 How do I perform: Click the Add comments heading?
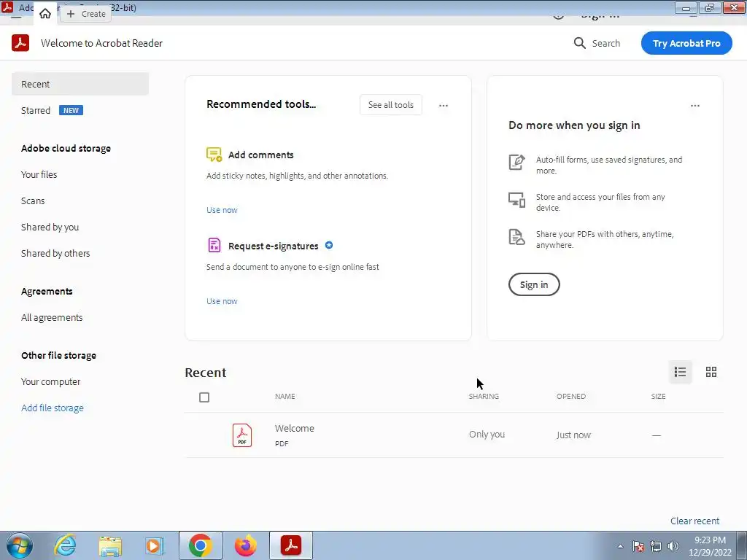click(x=260, y=155)
